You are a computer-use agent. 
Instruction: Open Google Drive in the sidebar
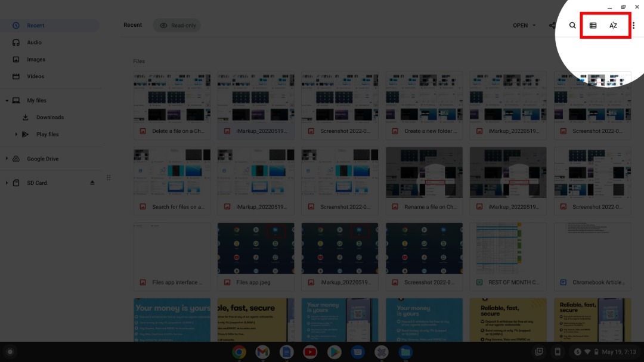pyautogui.click(x=49, y=159)
